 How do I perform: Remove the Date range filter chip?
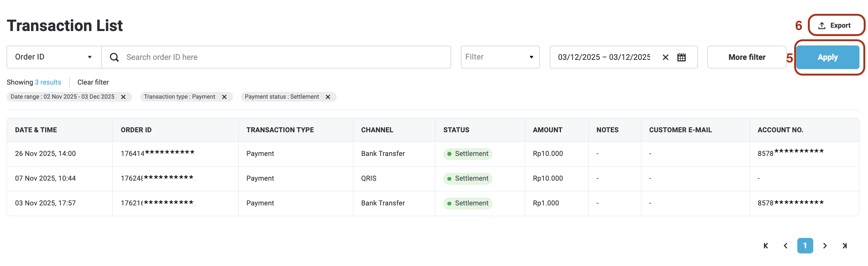(124, 97)
